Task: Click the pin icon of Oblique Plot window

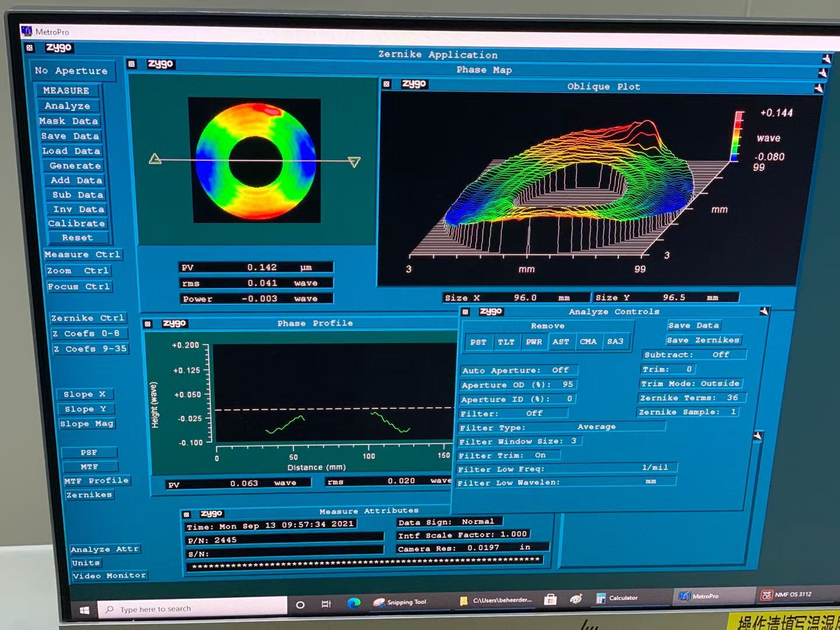Action: [818, 88]
